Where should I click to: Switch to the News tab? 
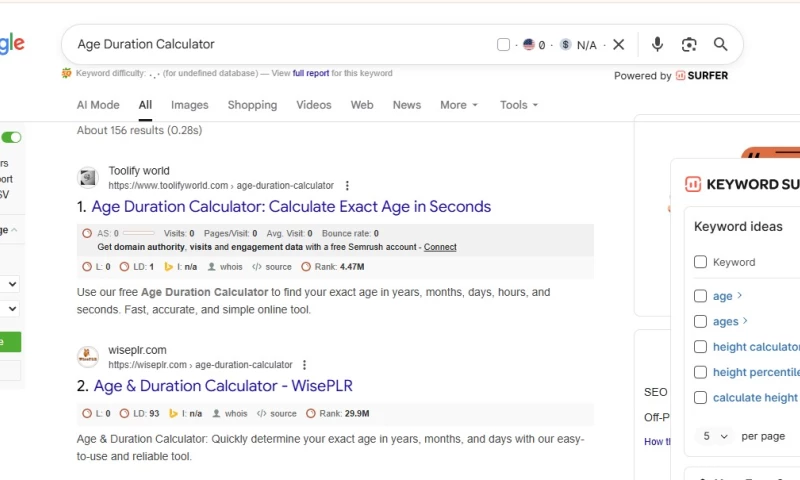407,105
